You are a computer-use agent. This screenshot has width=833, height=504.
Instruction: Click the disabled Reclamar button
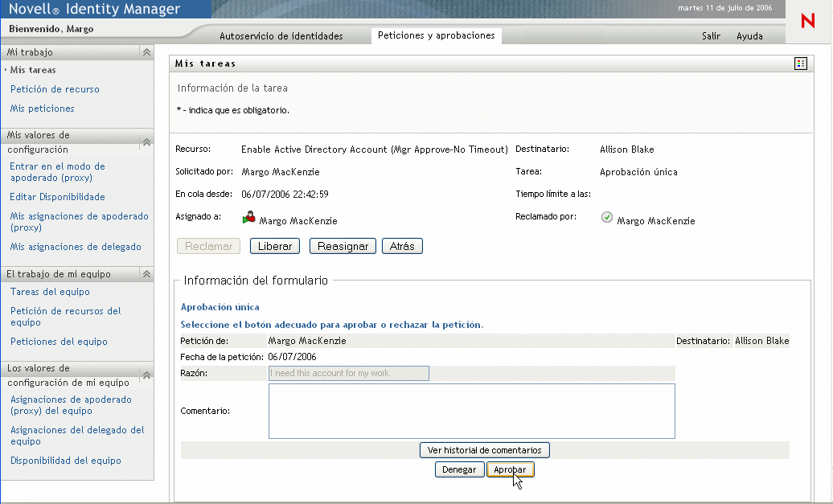point(209,247)
